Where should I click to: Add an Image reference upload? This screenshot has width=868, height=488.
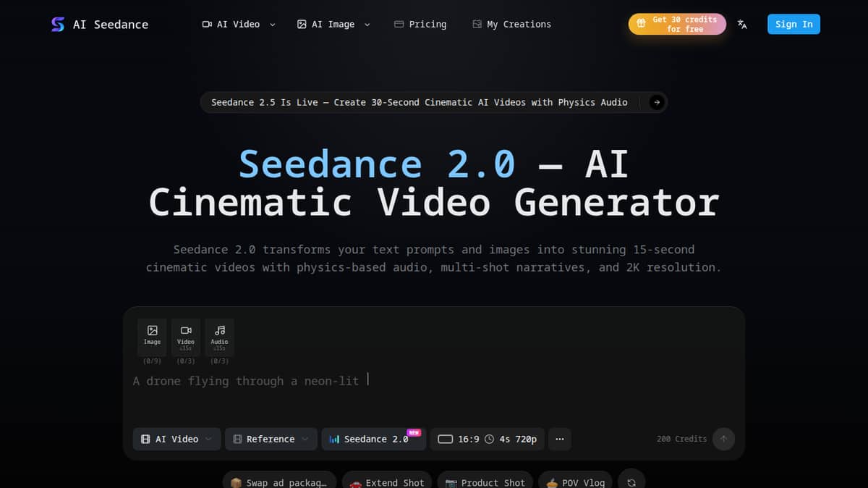tap(152, 337)
